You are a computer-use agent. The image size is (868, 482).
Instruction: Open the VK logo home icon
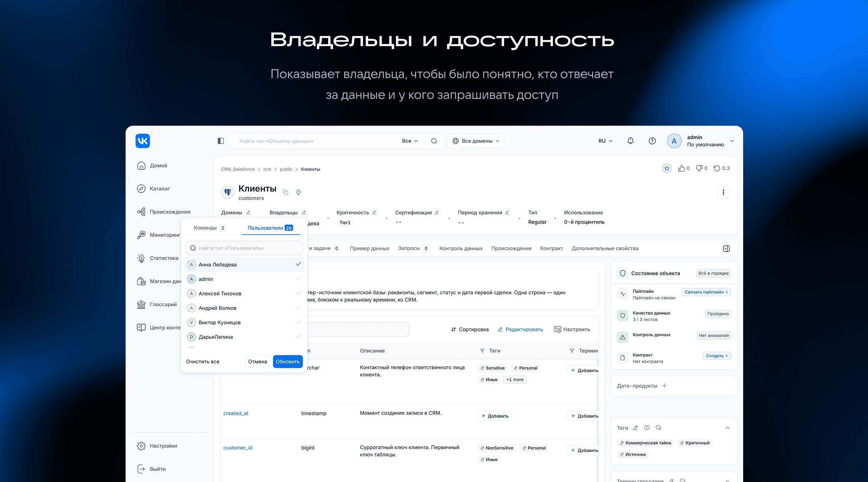pyautogui.click(x=143, y=141)
